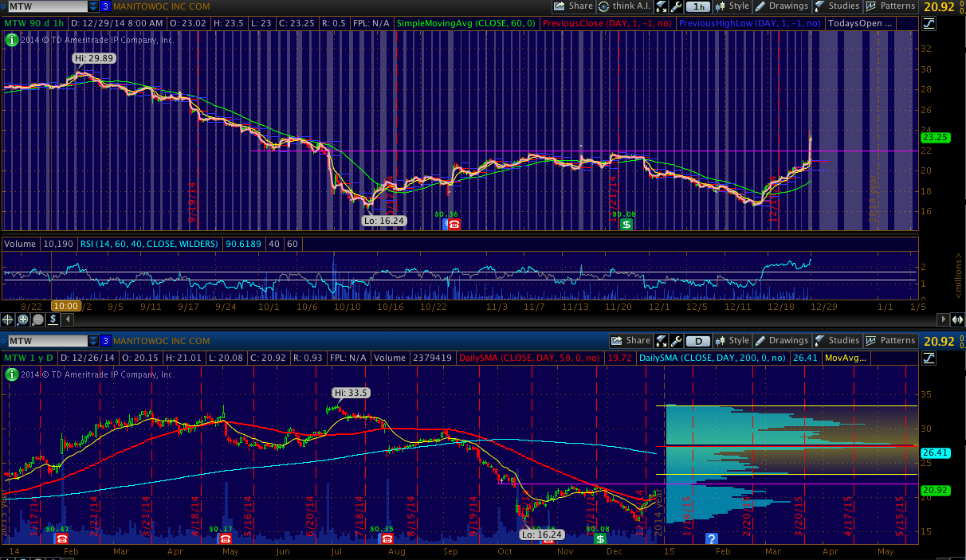
Task: Click the red phone earnings icon near $0.36
Action: (453, 225)
